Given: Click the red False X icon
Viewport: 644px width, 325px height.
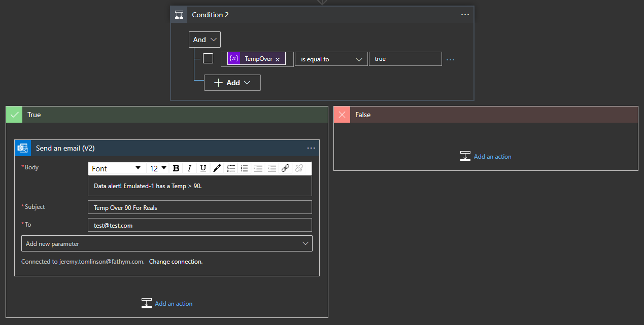Looking at the screenshot, I should pos(342,115).
